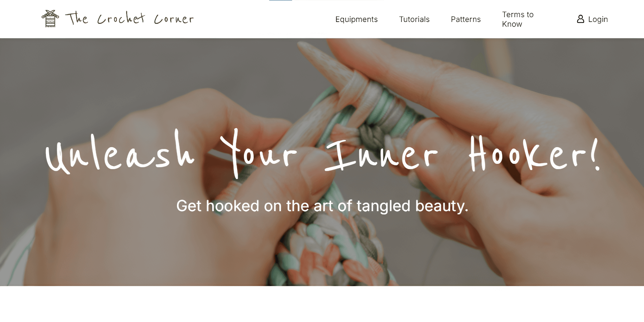The height and width of the screenshot is (322, 644).
Task: Click the word Crochet in the logo text
Action: [121, 18]
